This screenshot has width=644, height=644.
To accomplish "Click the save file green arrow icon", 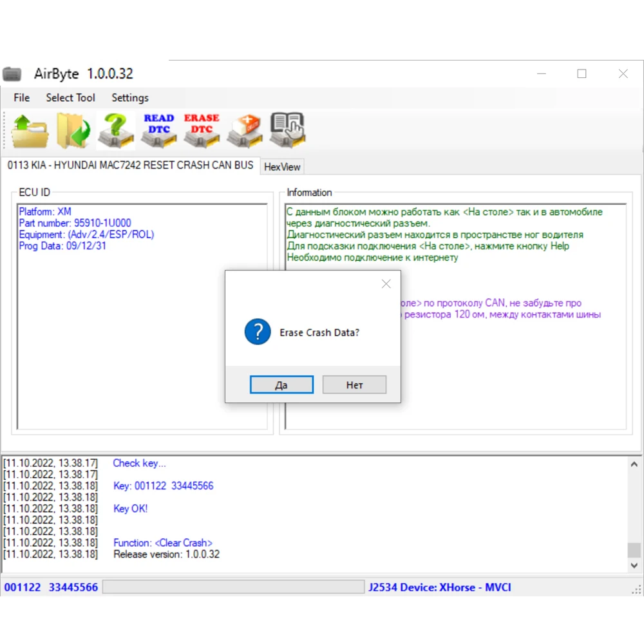I will pos(73,131).
